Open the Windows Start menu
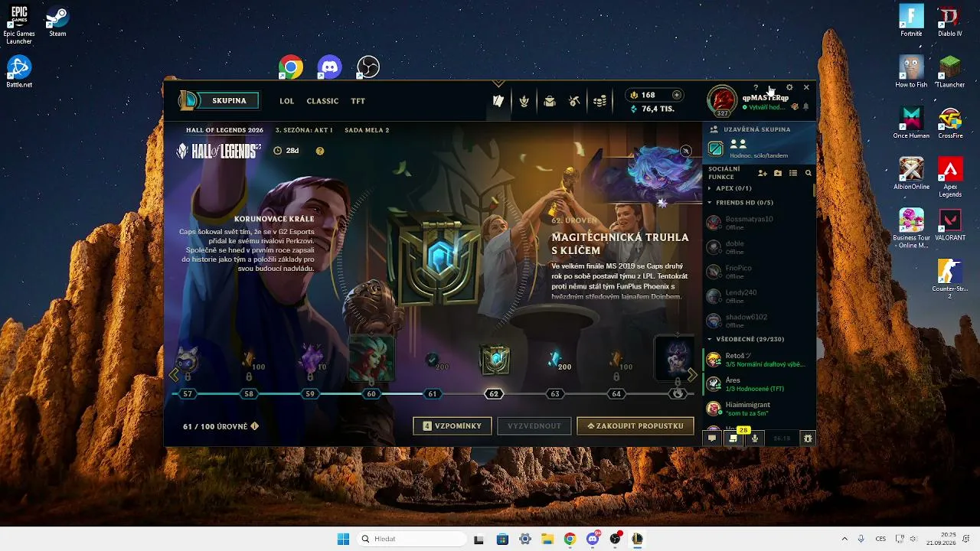The width and height of the screenshot is (980, 551). click(343, 539)
